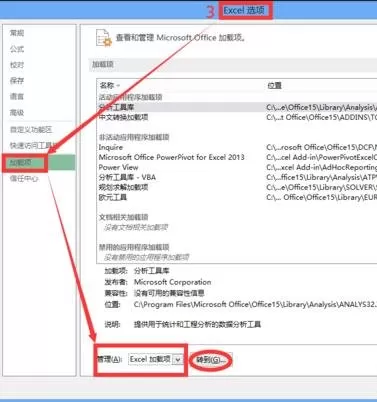Open the 语言 options category

coord(17,96)
